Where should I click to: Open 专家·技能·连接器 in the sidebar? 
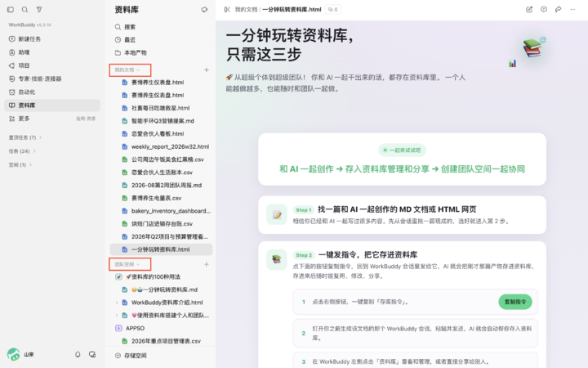click(51, 79)
